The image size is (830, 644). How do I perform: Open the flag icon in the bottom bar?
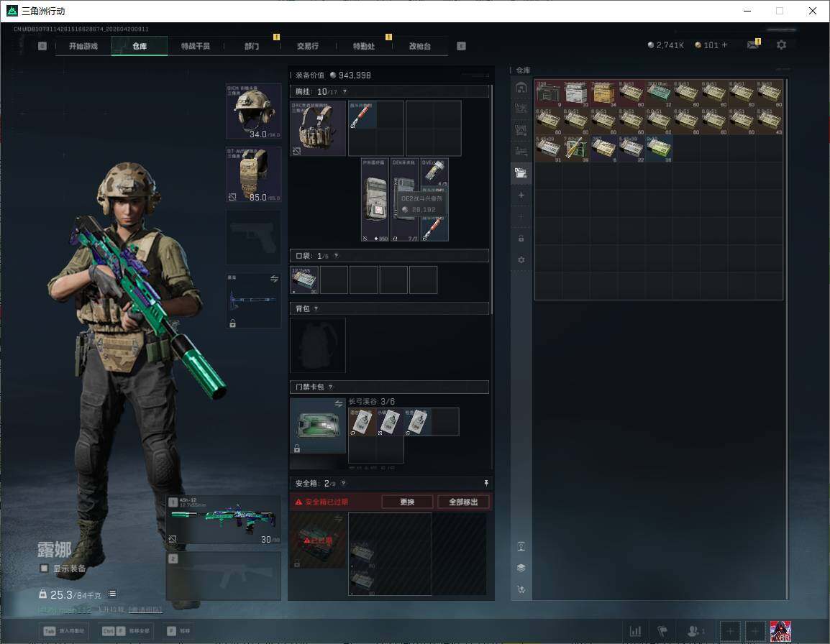[x=662, y=631]
